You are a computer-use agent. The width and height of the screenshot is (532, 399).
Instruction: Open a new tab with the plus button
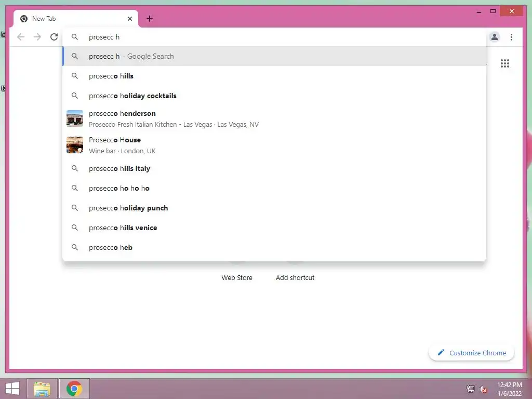point(150,19)
